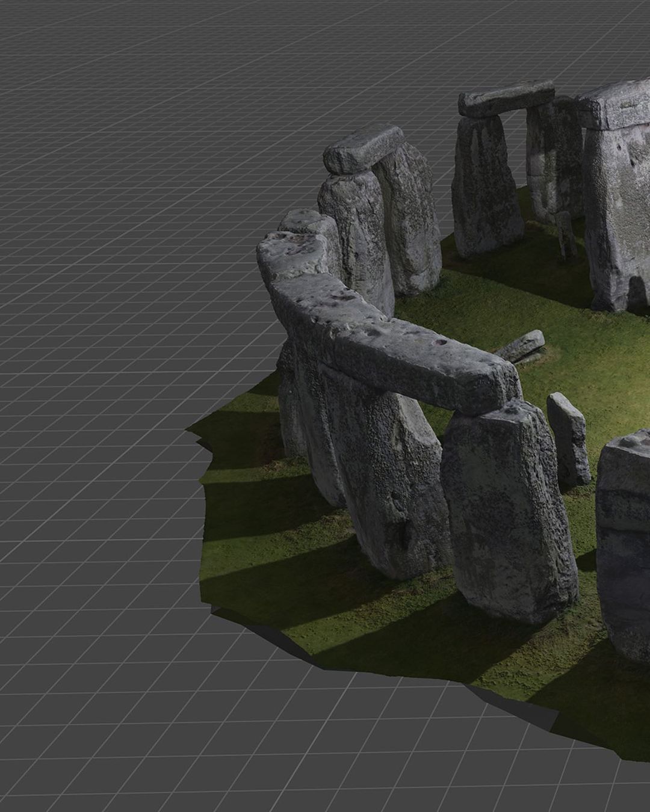Select the stone block cut off at the right edge
Screen dimensions: 650x812
(623, 541)
